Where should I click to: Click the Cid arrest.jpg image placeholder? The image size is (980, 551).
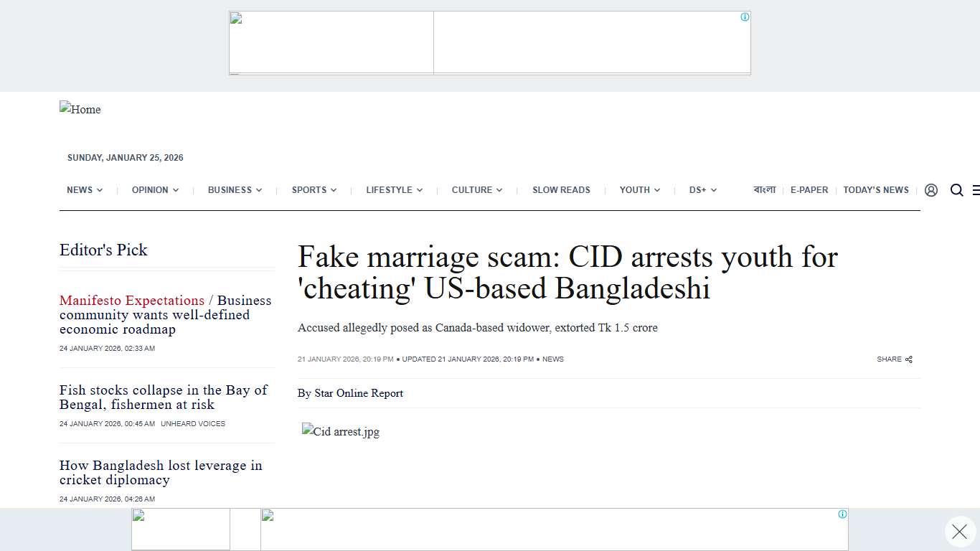click(x=341, y=431)
